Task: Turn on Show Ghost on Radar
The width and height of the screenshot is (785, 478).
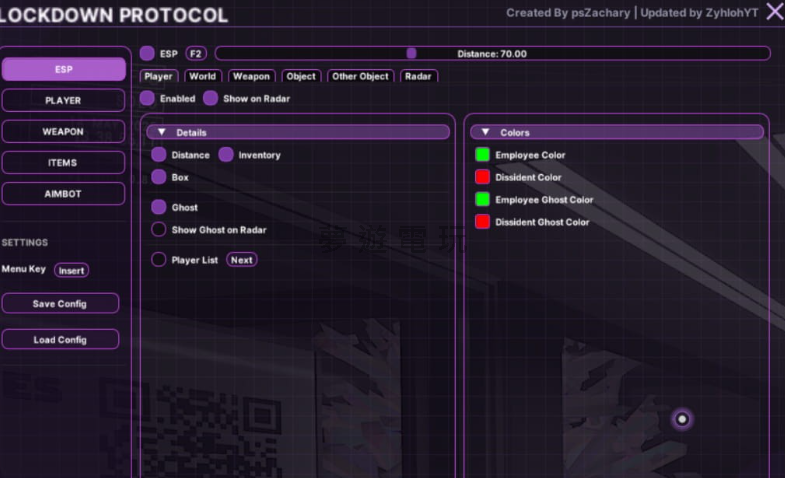Action: [x=159, y=230]
